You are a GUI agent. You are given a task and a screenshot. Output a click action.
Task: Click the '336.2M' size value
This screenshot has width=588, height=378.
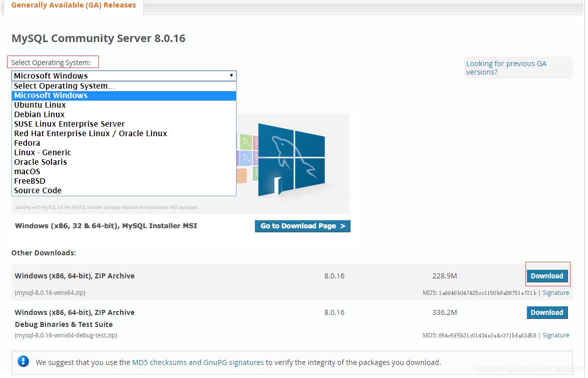pyautogui.click(x=444, y=313)
